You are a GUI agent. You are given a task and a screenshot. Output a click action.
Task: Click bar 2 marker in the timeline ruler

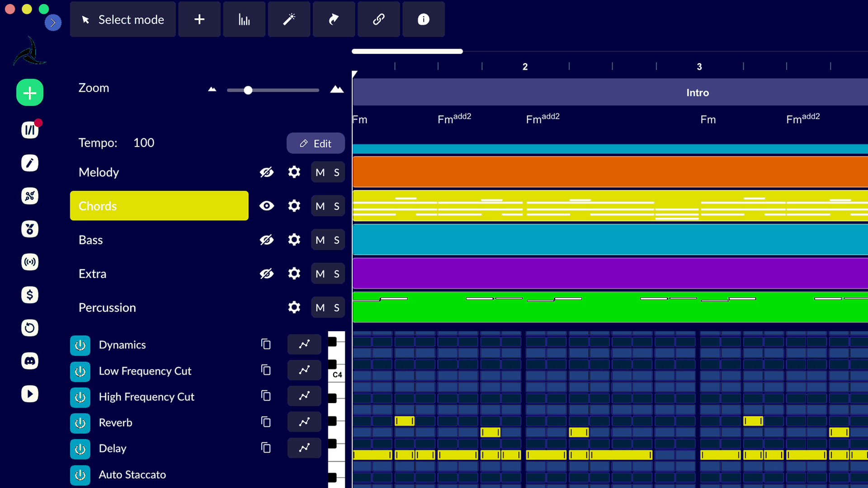point(525,67)
